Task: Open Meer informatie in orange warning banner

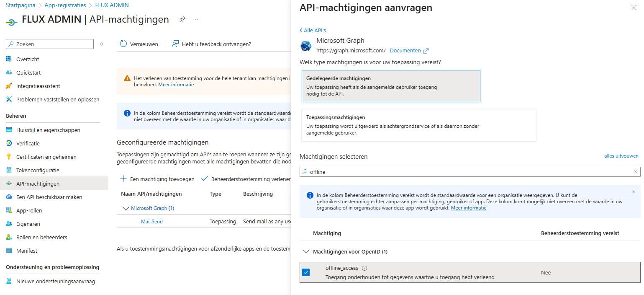Action: 176,85
